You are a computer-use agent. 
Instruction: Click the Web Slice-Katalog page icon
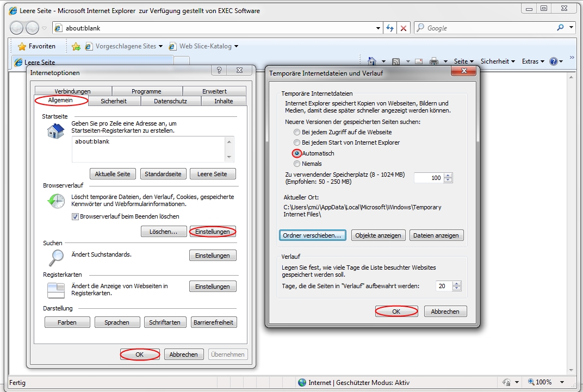(172, 46)
